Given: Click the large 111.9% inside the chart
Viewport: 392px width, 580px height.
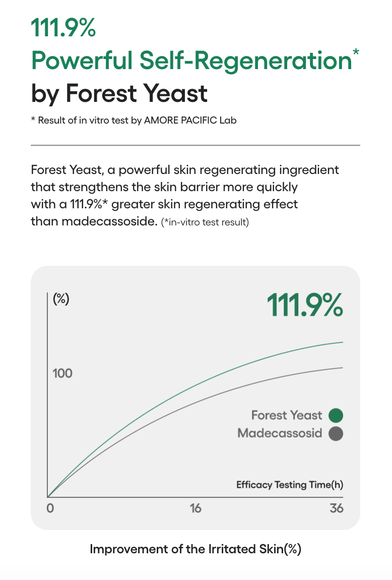Looking at the screenshot, I should click(304, 305).
